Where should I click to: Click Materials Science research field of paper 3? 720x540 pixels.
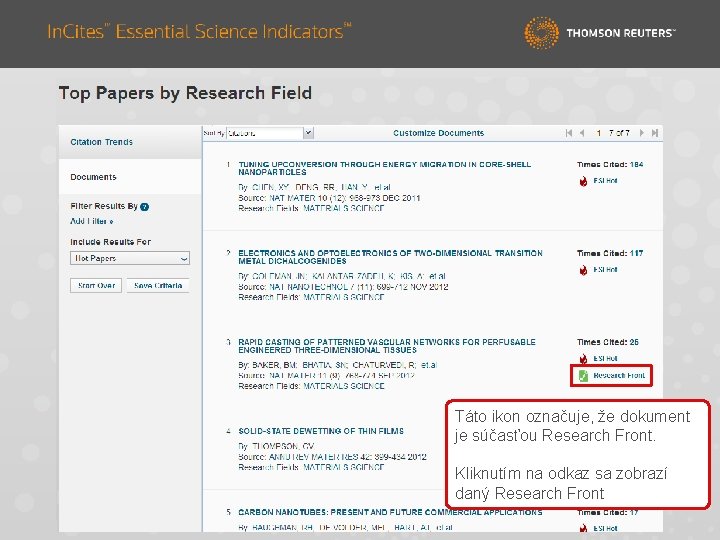[x=343, y=386]
